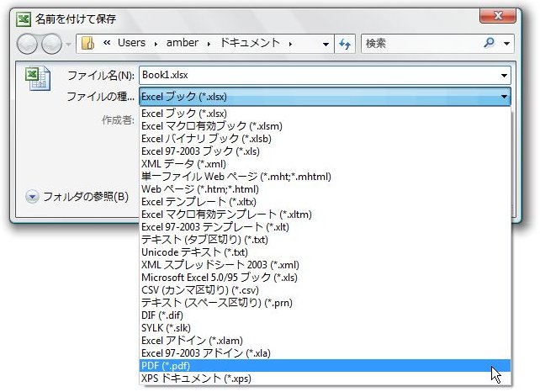This screenshot has width=540, height=392.
Task: Choose XML データ (*.xml)
Action: click(x=326, y=164)
